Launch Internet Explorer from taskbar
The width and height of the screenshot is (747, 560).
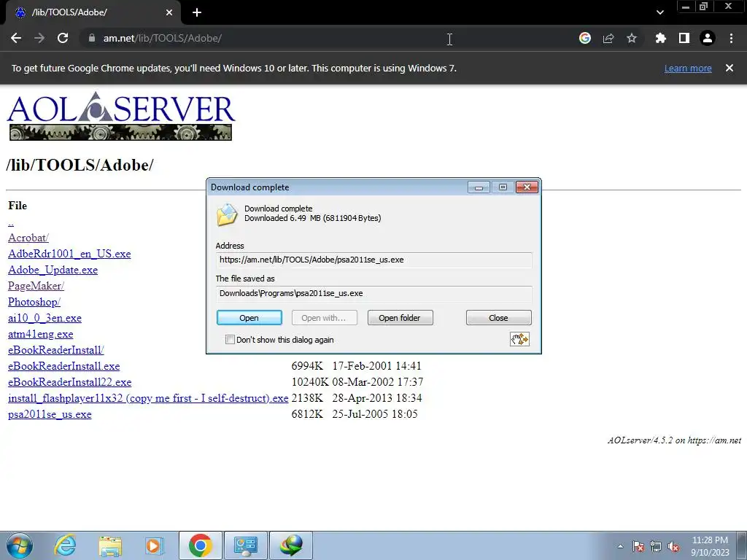(x=65, y=545)
